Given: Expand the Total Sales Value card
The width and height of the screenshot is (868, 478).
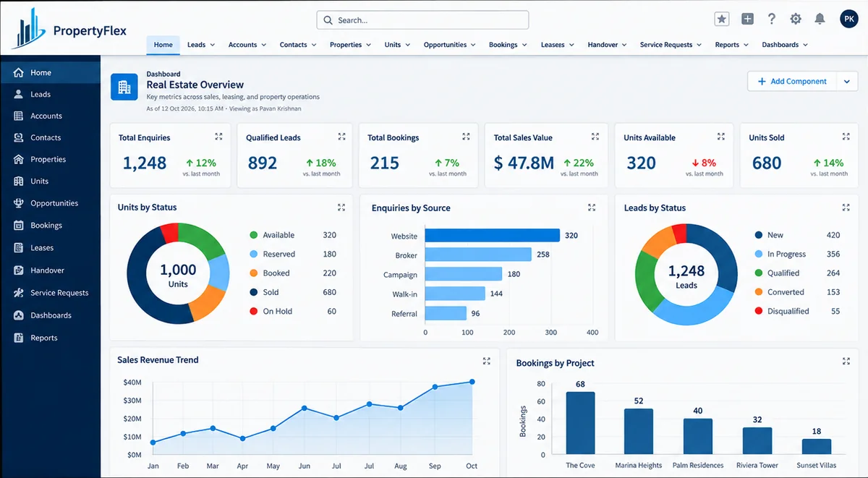Looking at the screenshot, I should click(595, 137).
